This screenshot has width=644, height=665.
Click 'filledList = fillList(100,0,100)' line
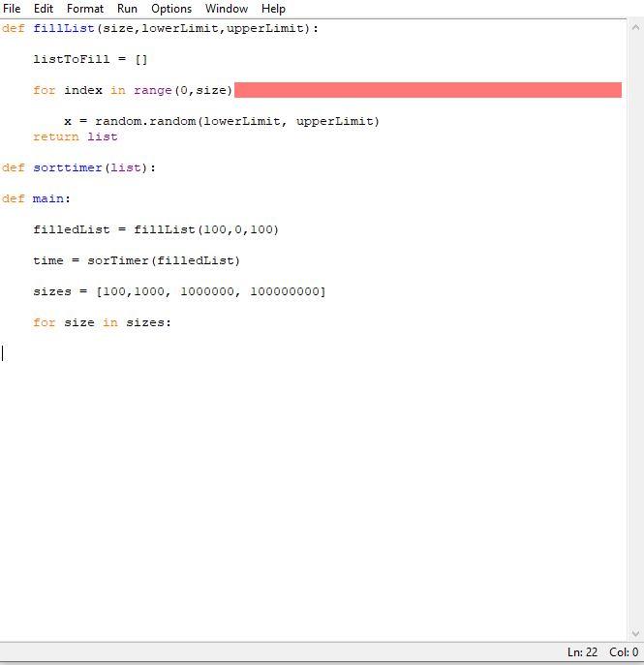pyautogui.click(x=156, y=229)
